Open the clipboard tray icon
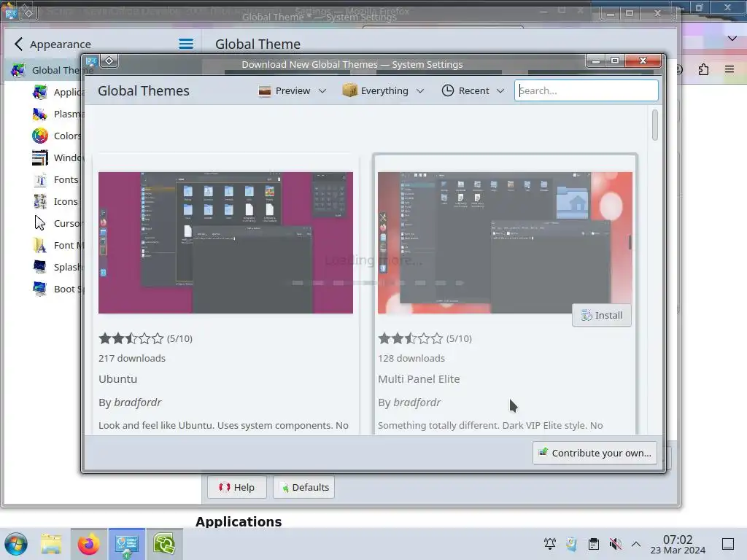Image resolution: width=747 pixels, height=560 pixels. (594, 544)
